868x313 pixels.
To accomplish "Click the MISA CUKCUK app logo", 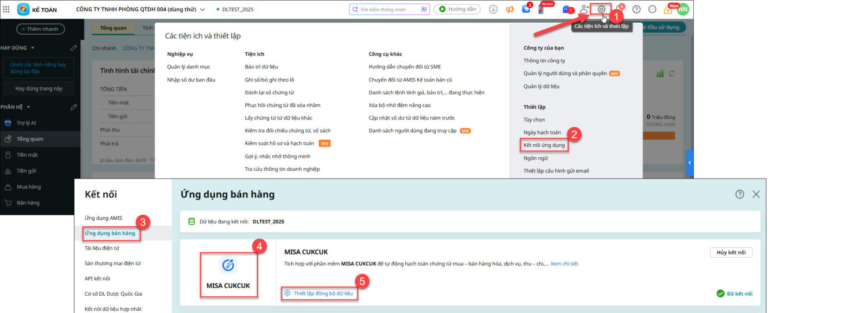I will [228, 266].
